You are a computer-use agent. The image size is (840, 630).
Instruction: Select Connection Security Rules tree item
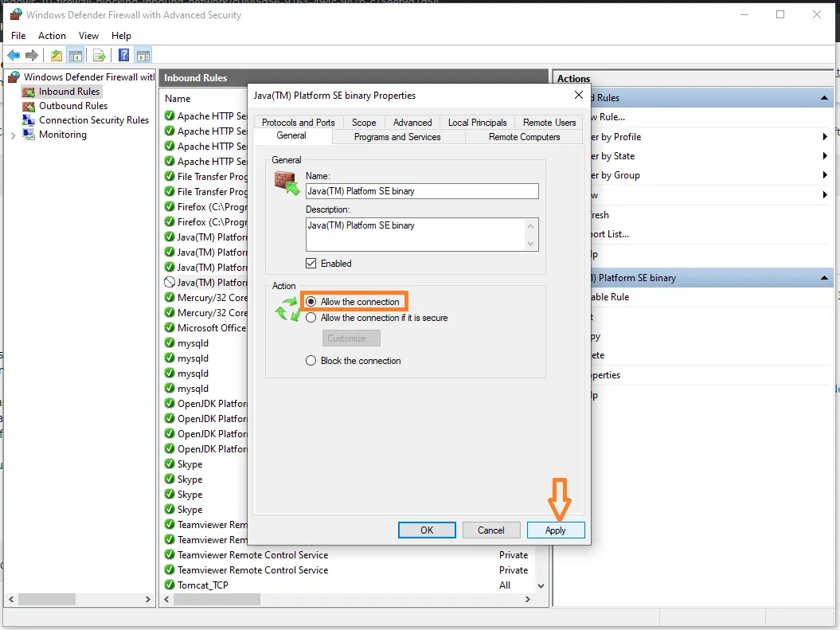tap(94, 120)
